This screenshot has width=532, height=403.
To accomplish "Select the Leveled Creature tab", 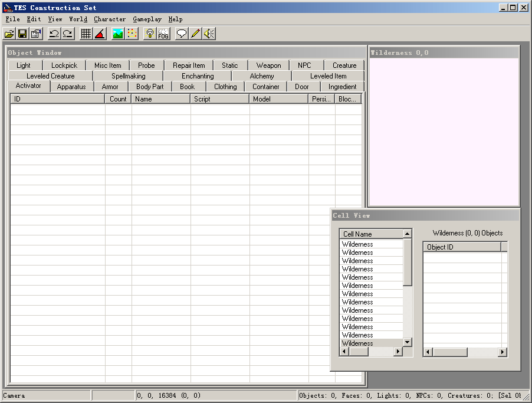I will pos(51,76).
